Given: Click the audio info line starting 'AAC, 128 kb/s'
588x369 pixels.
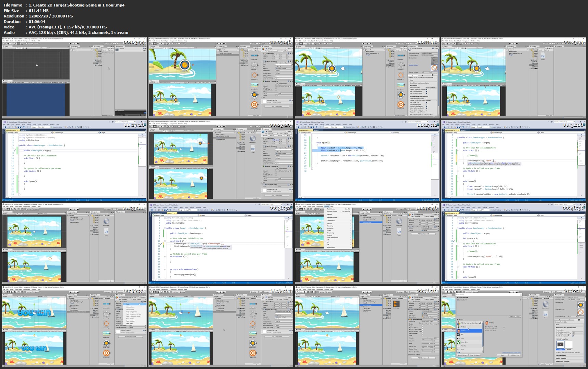Looking at the screenshot, I should (78, 33).
